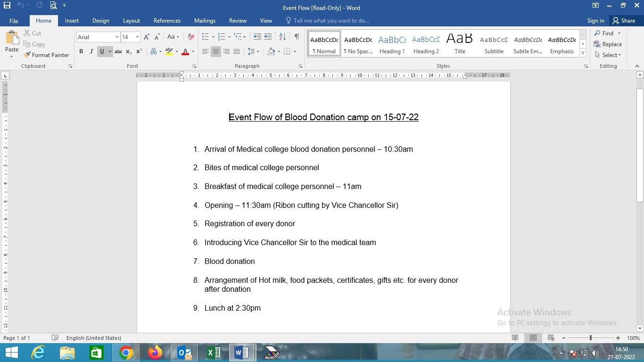This screenshot has height=362, width=644.
Task: Click the Cut command
Action: (x=33, y=33)
